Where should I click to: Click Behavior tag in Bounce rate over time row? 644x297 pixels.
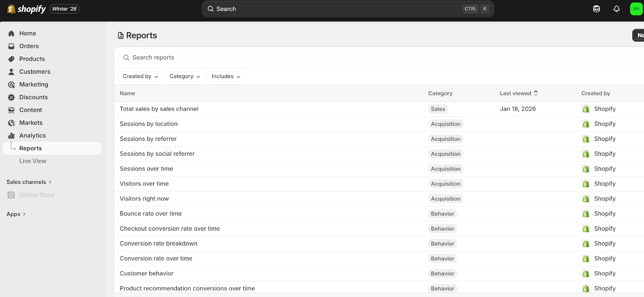[x=442, y=214]
